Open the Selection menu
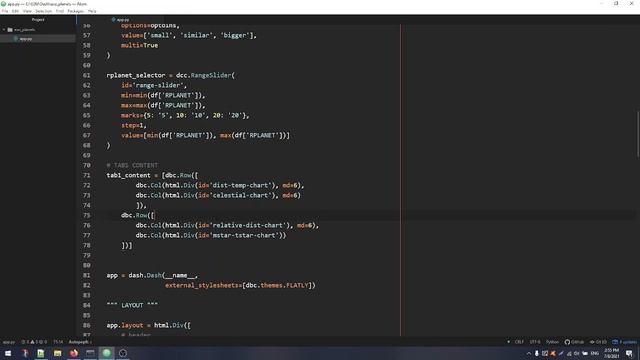 click(x=43, y=11)
